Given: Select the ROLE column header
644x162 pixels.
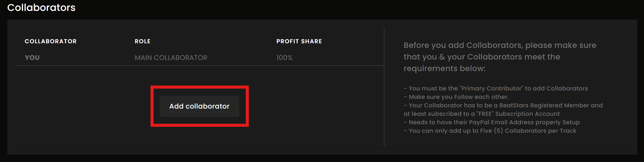Looking at the screenshot, I should pyautogui.click(x=143, y=41).
